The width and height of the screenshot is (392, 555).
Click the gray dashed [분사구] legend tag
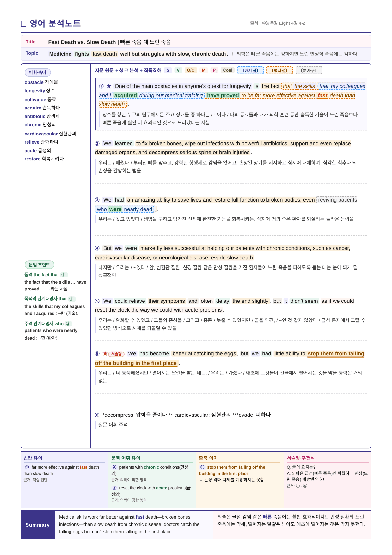(x=309, y=71)
